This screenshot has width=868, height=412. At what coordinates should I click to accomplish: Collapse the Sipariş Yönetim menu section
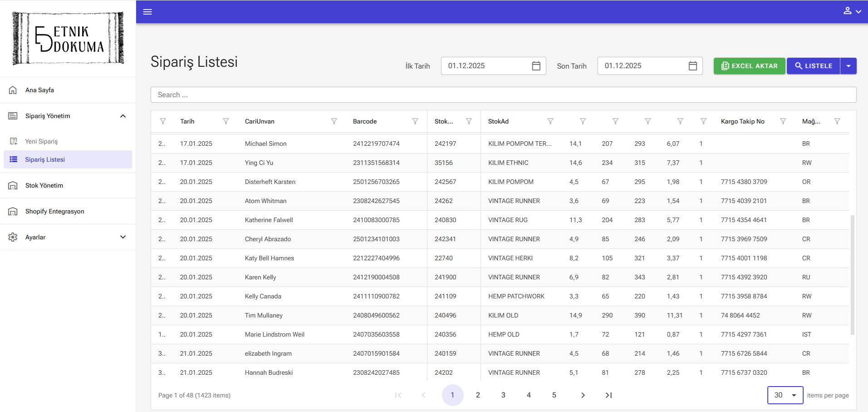pyautogui.click(x=123, y=116)
